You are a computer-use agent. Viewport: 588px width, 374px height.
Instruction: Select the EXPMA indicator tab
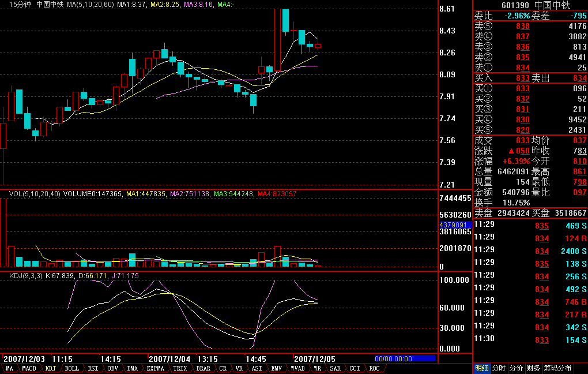coord(155,368)
